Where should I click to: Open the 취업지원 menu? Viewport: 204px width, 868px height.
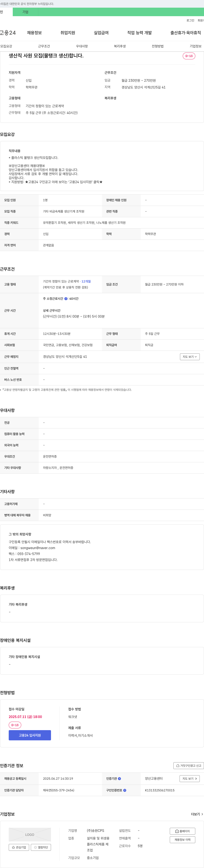coord(68,33)
